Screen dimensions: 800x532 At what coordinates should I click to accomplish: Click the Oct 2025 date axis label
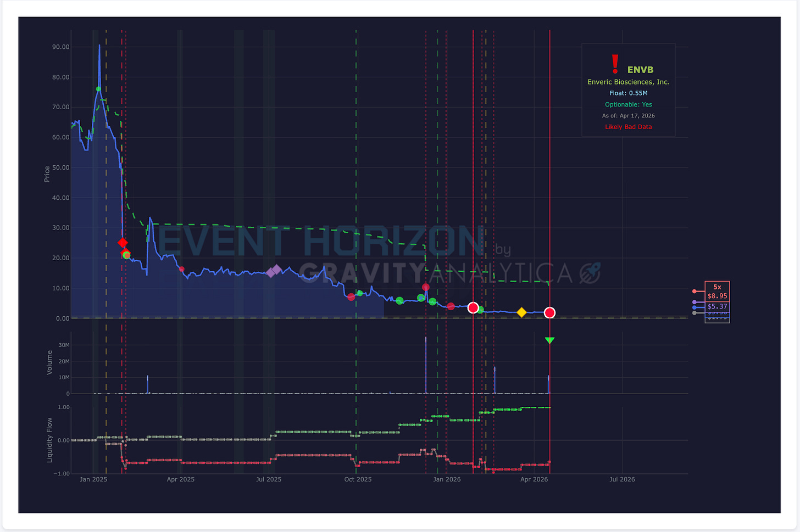(358, 479)
